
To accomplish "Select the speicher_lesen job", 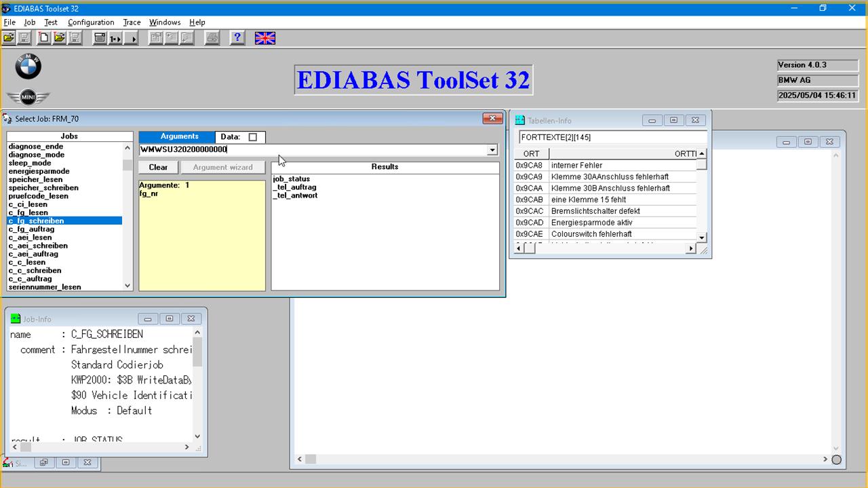I will point(35,180).
